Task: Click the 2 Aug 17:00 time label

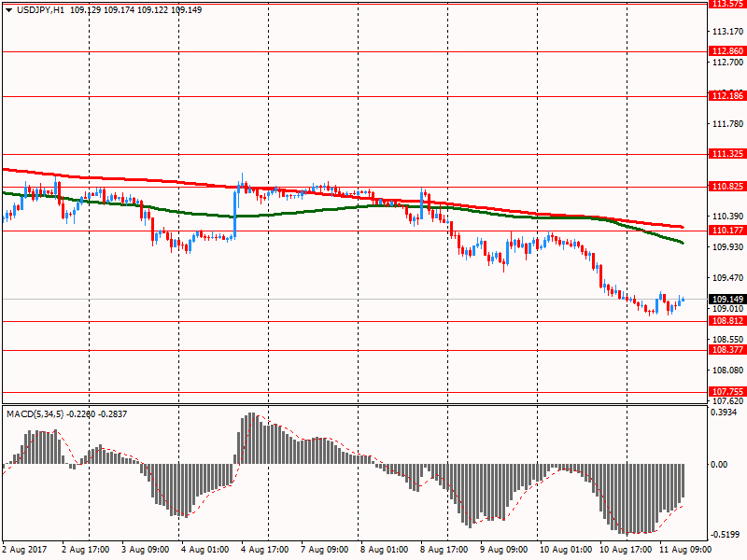Action: coord(86,550)
